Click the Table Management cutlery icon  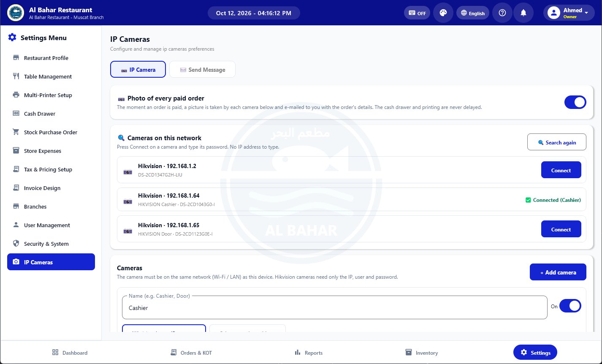(x=16, y=76)
